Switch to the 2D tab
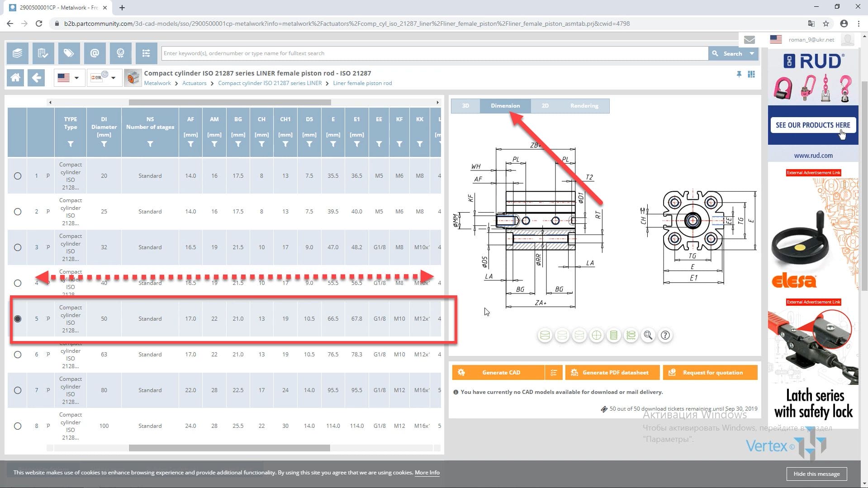Viewport: 868px width, 488px height. 545,106
